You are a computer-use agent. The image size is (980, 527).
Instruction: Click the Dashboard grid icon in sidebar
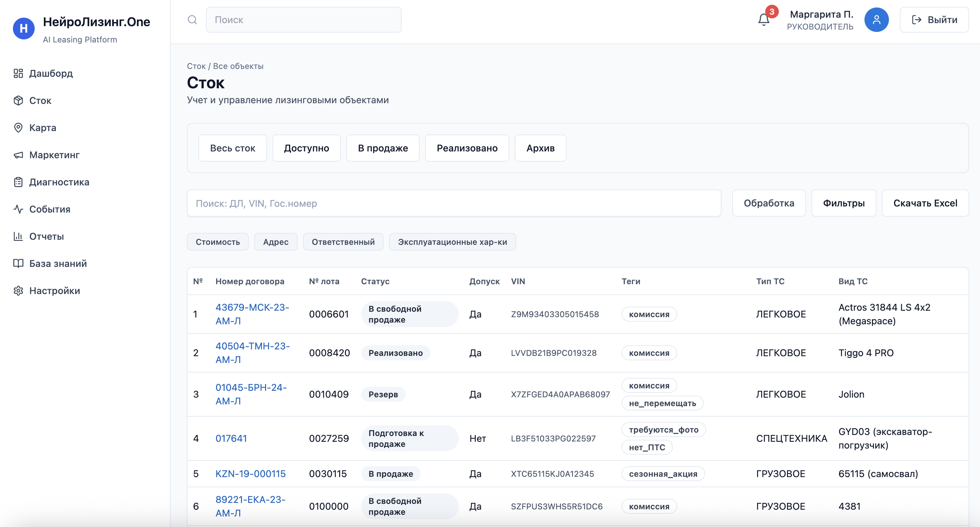(x=18, y=73)
